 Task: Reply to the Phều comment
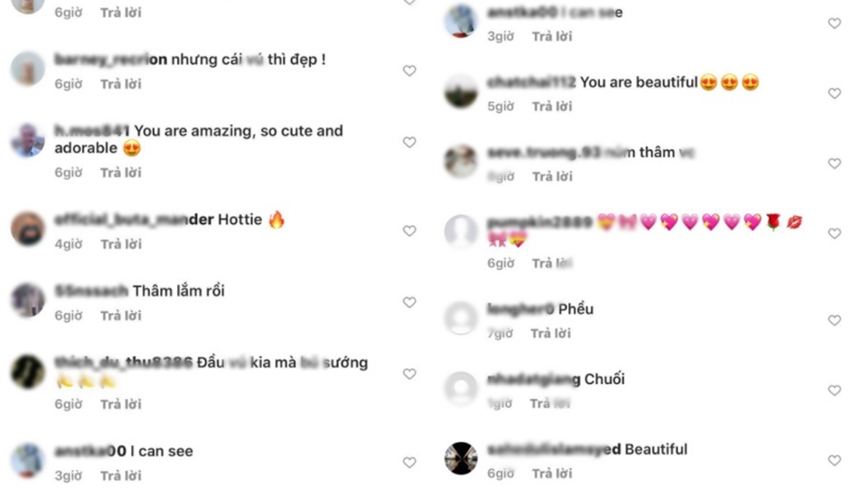[x=551, y=333]
